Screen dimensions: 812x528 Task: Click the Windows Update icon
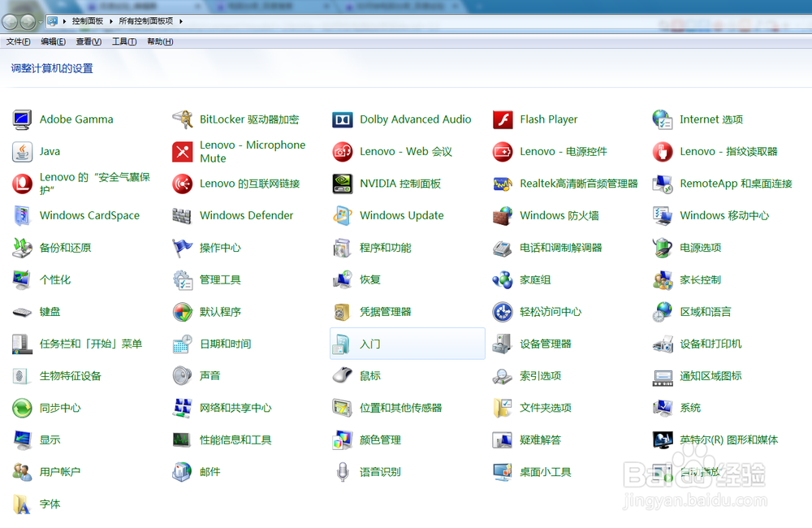343,215
